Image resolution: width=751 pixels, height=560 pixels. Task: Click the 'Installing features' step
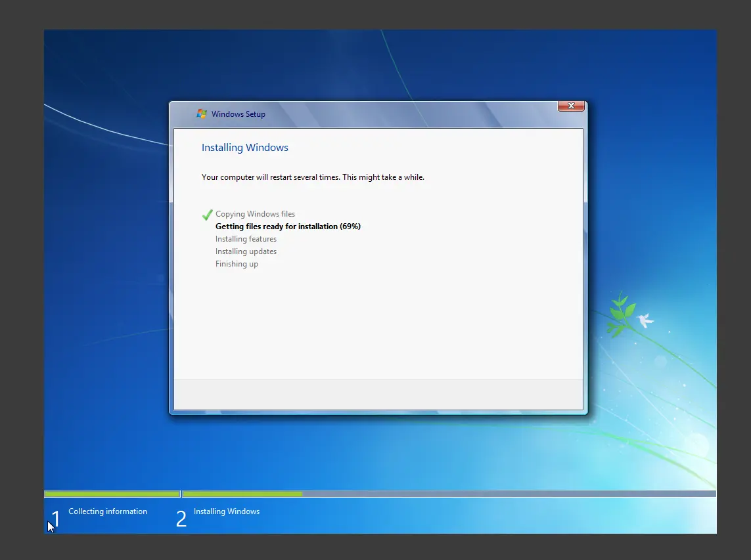(x=246, y=239)
